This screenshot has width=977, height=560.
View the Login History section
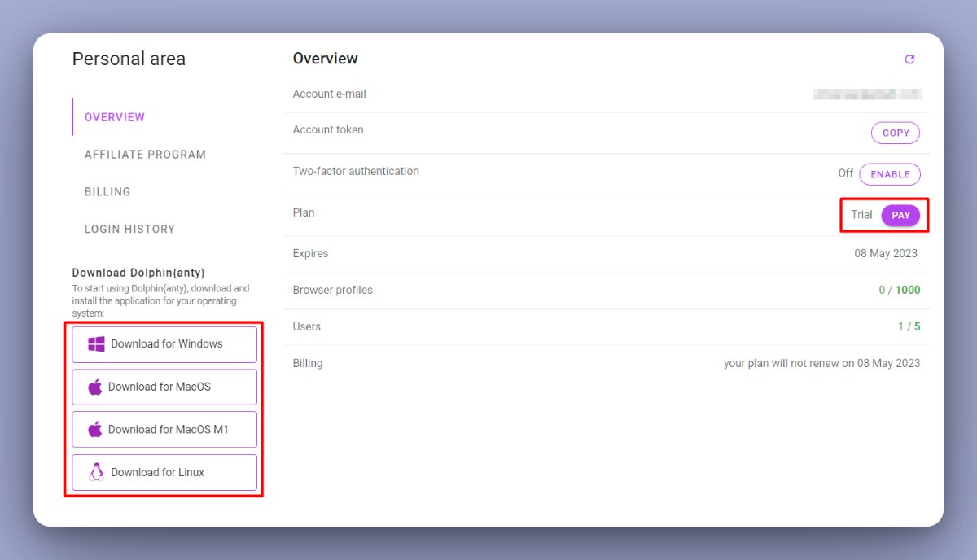point(129,230)
